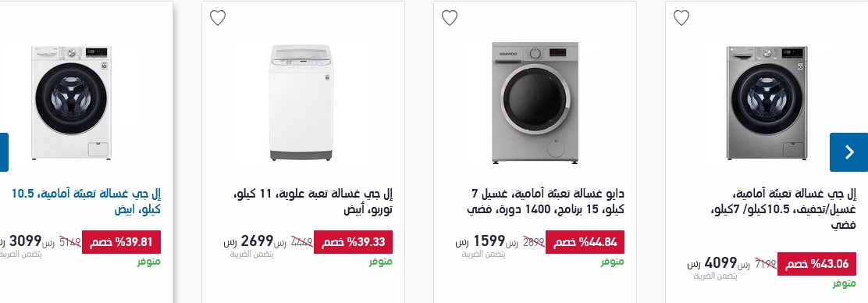Click the 44.84% discount badge

click(x=585, y=242)
